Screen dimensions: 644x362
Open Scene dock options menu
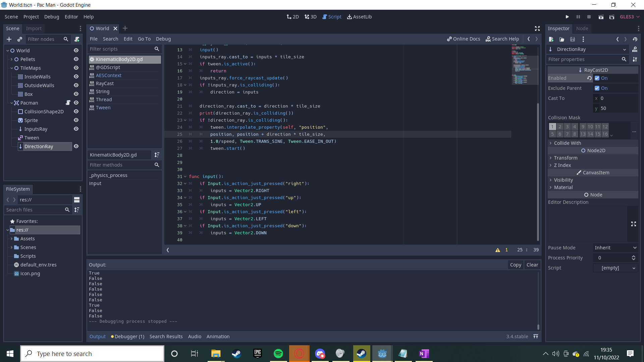pyautogui.click(x=80, y=28)
